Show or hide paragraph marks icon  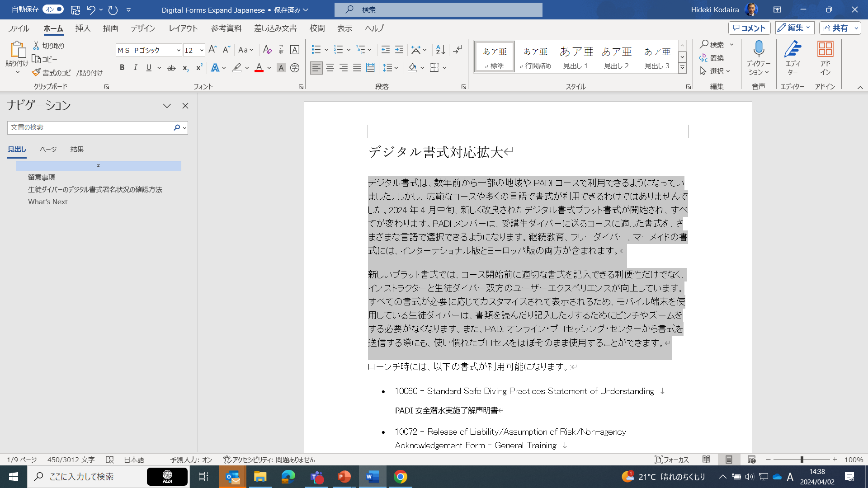(x=458, y=50)
